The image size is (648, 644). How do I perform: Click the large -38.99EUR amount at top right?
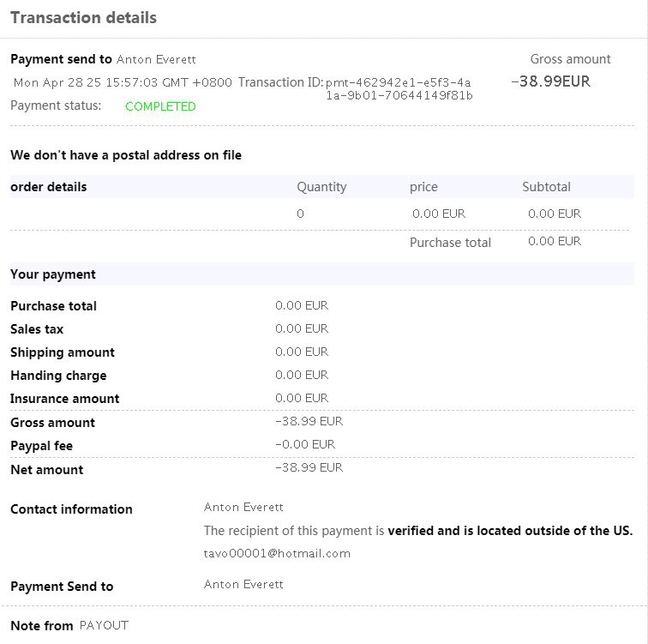[x=550, y=82]
